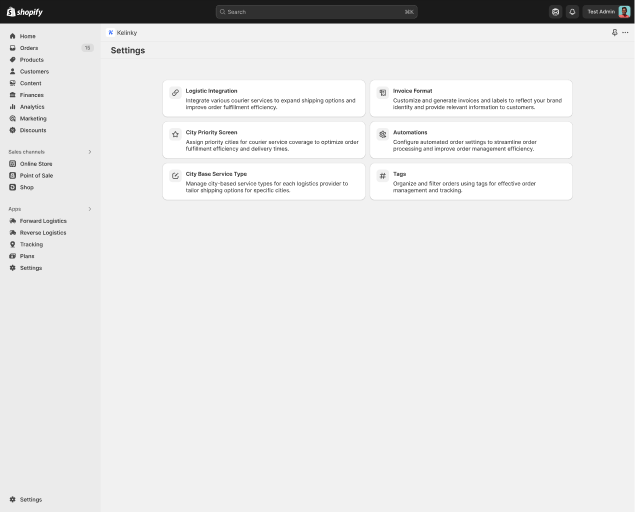The image size is (635, 512).
Task: Click the City Base Service Type icon
Action: (x=175, y=176)
